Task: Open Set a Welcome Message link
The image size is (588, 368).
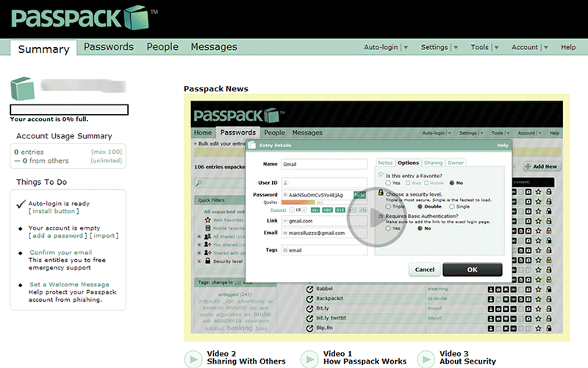Action: pyautogui.click(x=69, y=285)
